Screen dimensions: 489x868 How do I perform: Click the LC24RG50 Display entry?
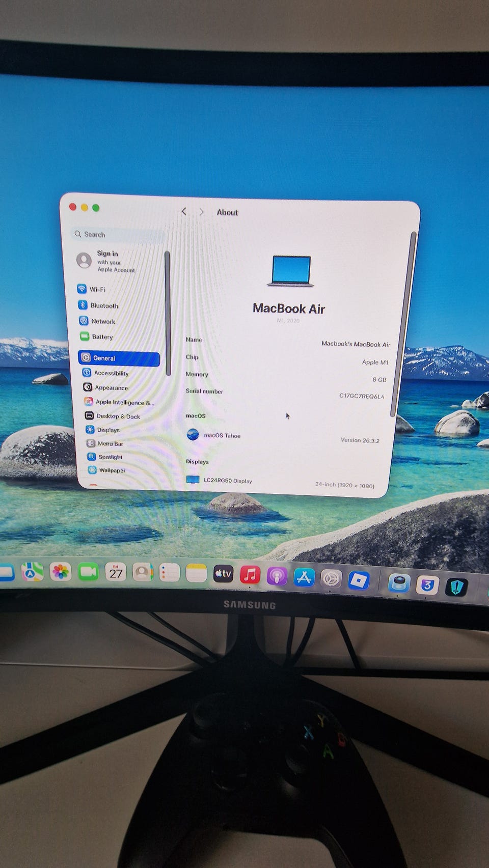pos(220,480)
